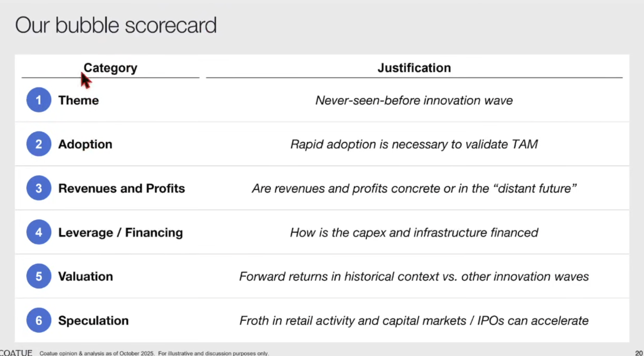
Task: Click the number 6 circle badge
Action: pyautogui.click(x=39, y=321)
